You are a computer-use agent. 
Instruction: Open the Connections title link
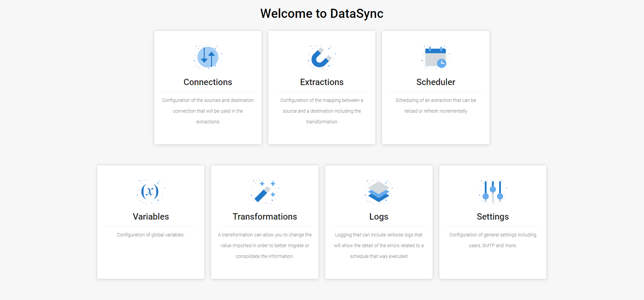[208, 82]
